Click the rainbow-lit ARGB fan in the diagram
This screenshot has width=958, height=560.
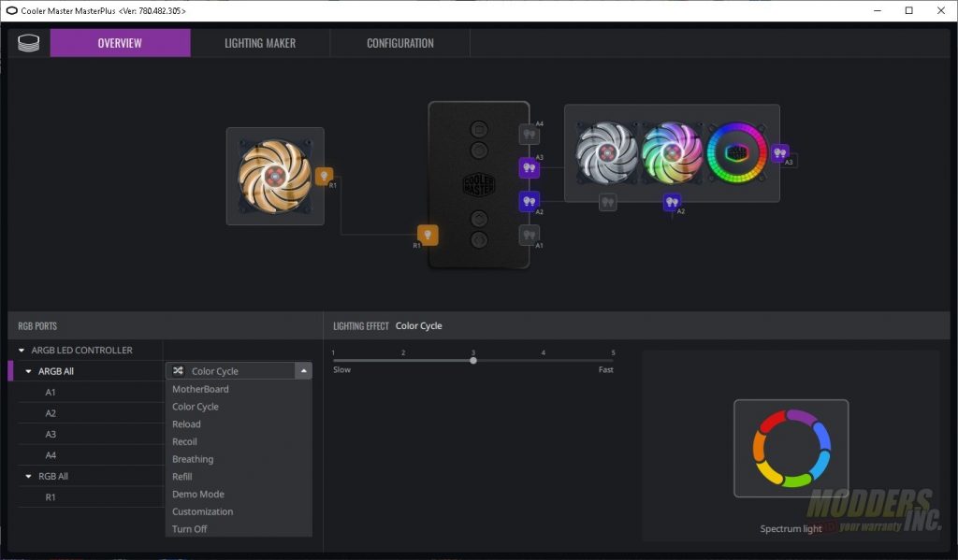tap(672, 152)
